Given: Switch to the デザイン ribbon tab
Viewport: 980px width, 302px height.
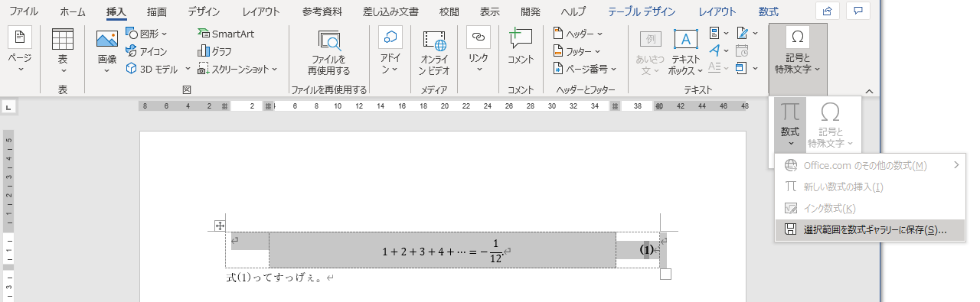Looking at the screenshot, I should 204,11.
